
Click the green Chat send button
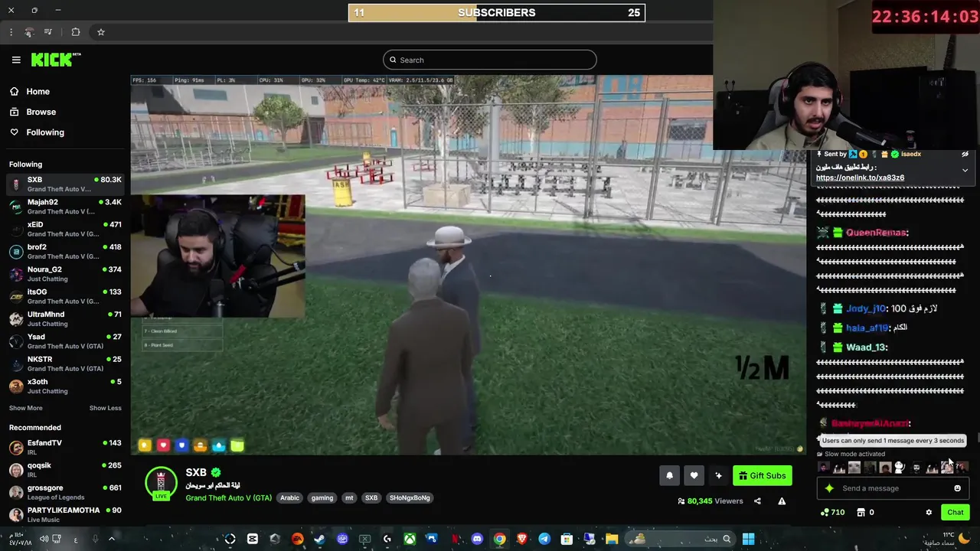tap(955, 512)
